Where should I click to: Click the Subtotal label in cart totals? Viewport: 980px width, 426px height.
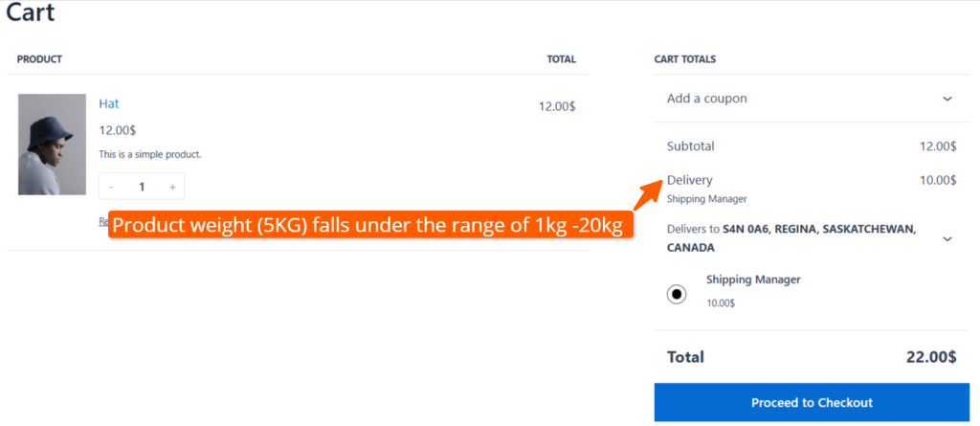pos(690,146)
